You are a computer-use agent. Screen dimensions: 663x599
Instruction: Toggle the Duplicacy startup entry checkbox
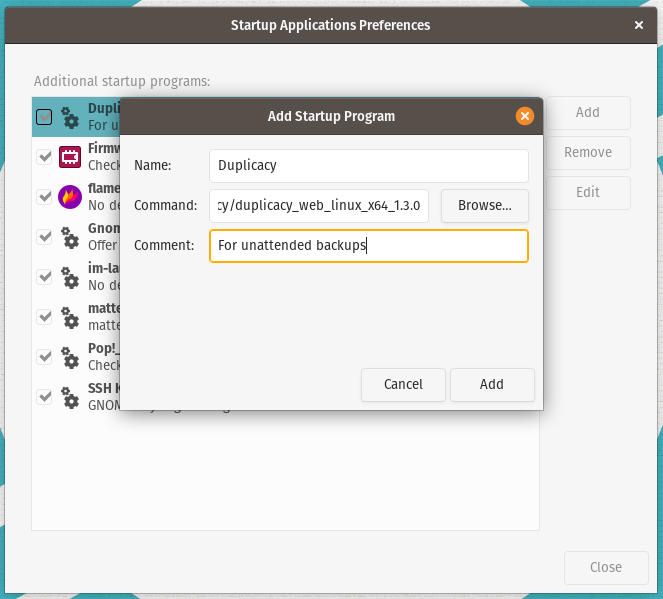(44, 117)
